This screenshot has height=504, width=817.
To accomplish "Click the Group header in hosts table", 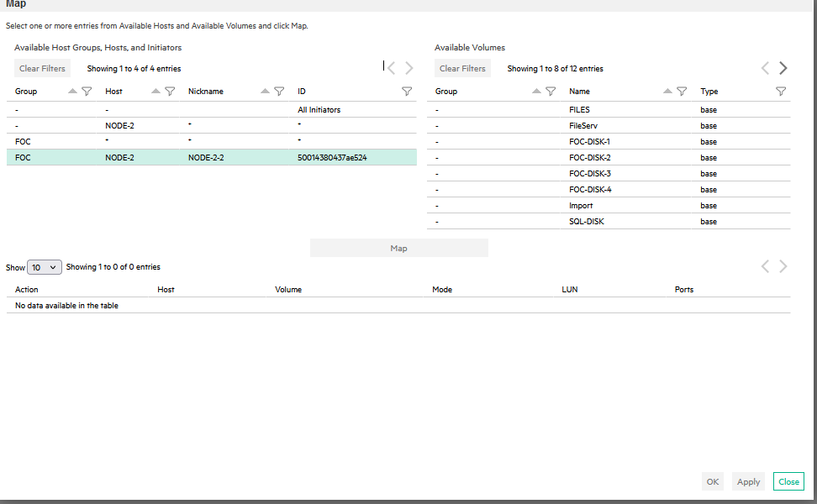I will point(26,91).
